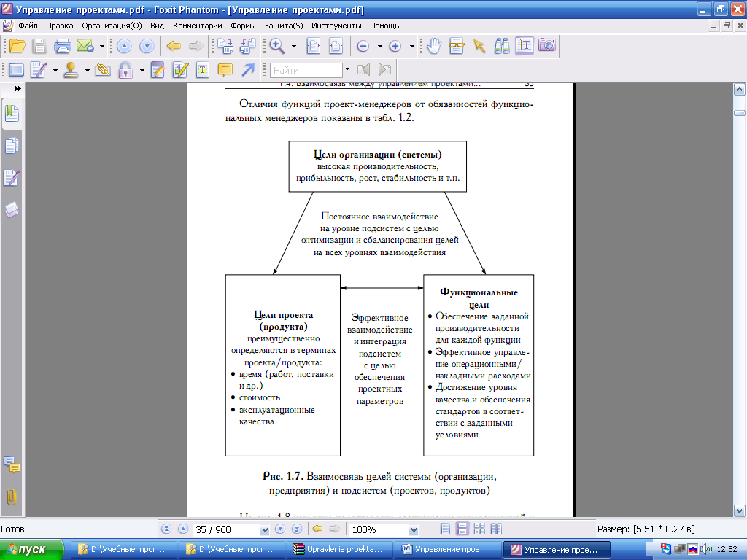Open the page number 35 / 960 dropdown

click(x=265, y=529)
